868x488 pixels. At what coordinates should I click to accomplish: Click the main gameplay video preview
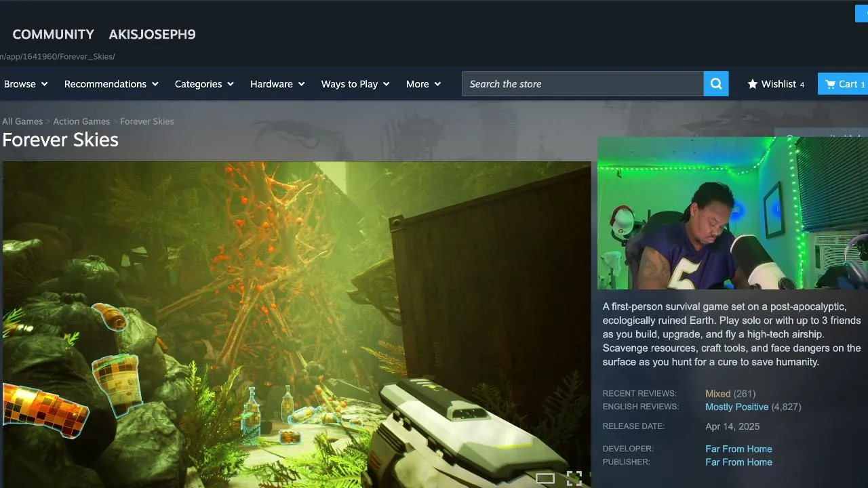(x=296, y=324)
